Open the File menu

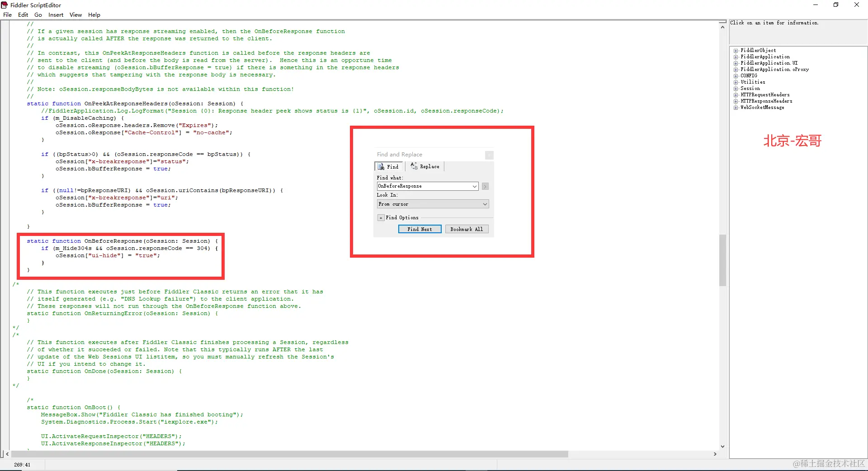pos(7,14)
